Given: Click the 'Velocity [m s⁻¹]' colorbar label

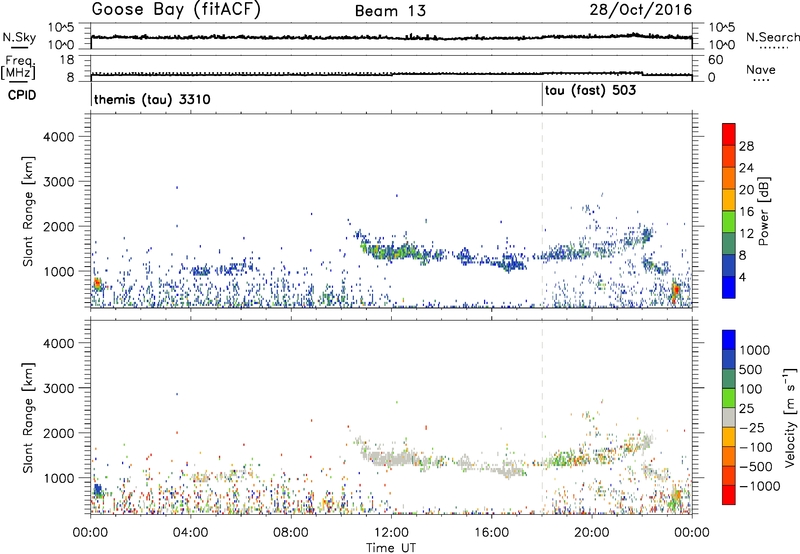Looking at the screenshot, I should (x=790, y=417).
